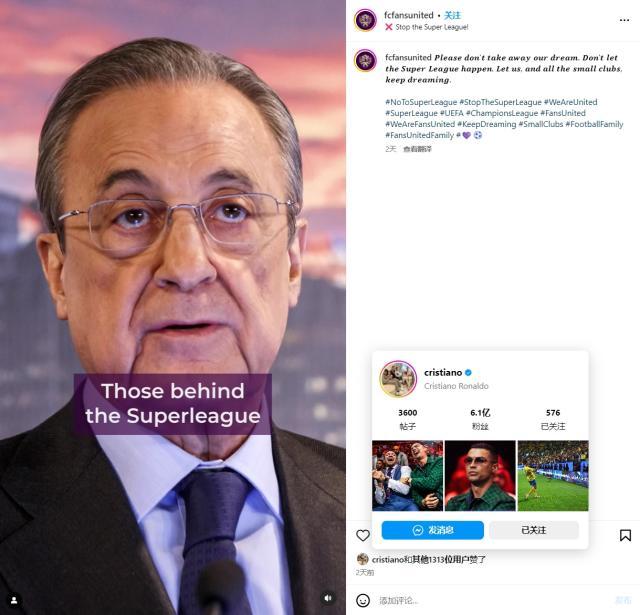This screenshot has height=615, width=640.
Task: Save post with the bookmark icon
Action: click(625, 536)
